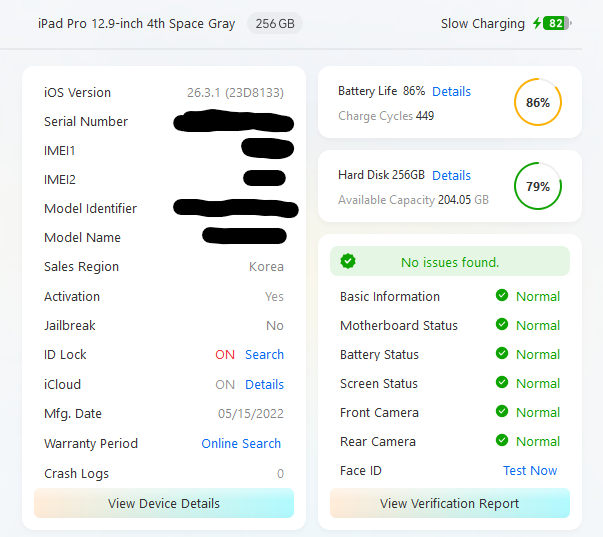This screenshot has height=537, width=603.
Task: Click the Normal status for Basic Information
Action: coord(538,297)
